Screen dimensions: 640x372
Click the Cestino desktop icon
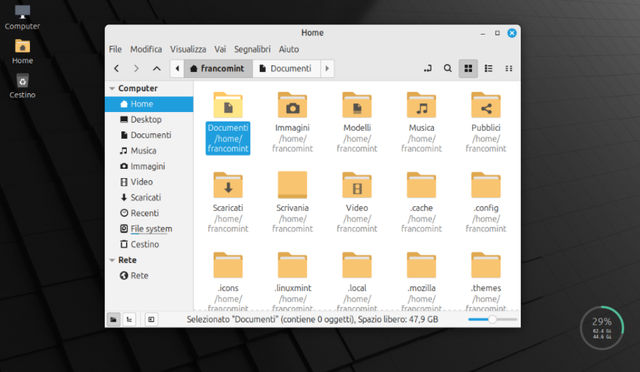click(x=22, y=86)
